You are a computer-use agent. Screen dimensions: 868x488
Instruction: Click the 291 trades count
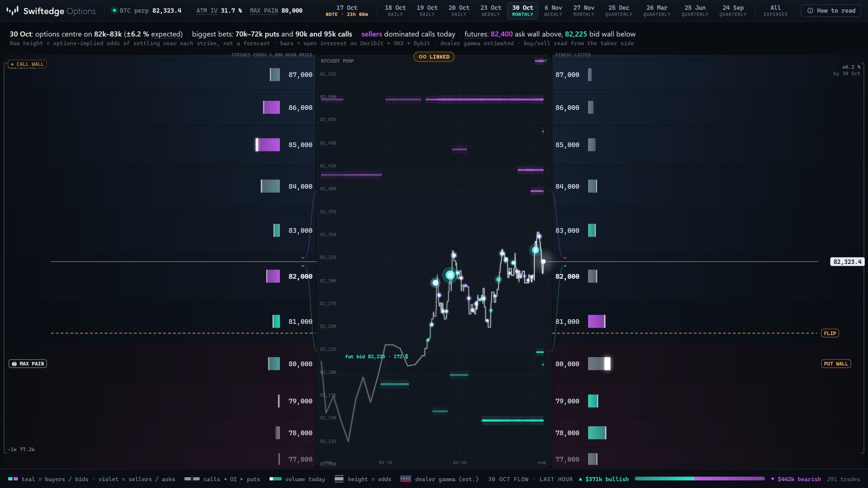(x=844, y=479)
